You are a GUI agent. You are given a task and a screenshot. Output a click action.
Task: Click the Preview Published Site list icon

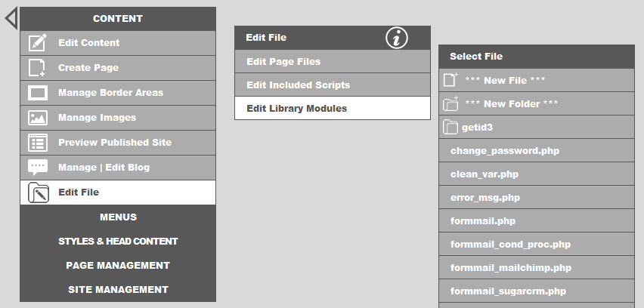point(37,143)
